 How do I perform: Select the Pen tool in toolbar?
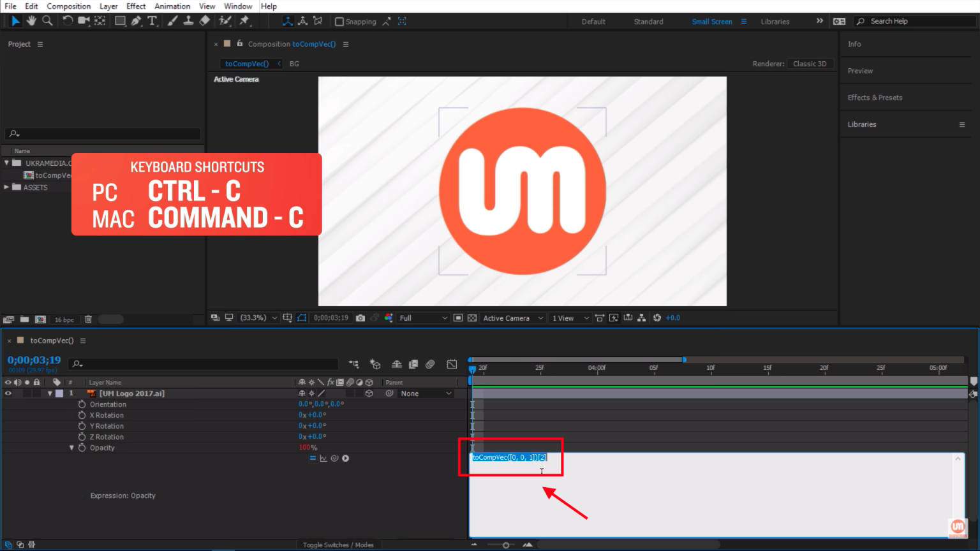[x=136, y=21]
